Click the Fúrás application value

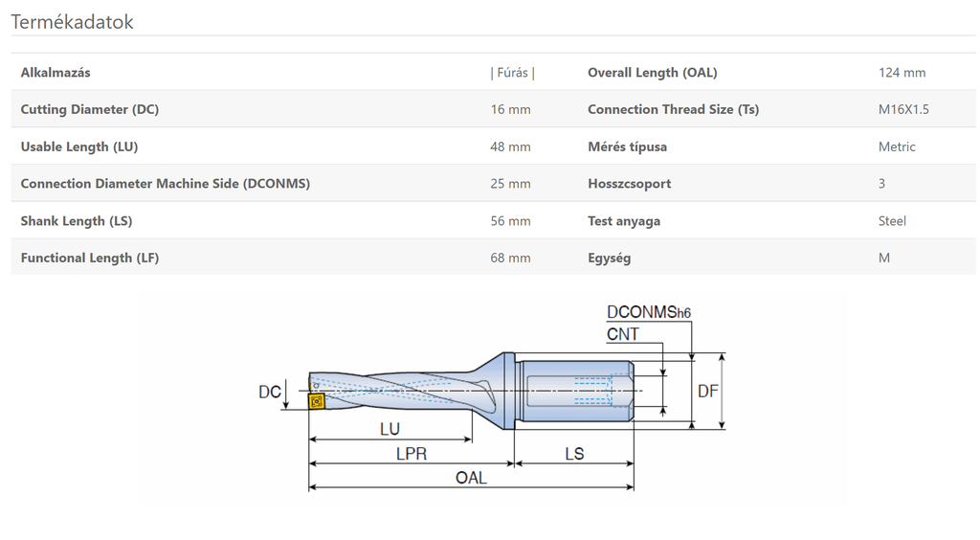pos(513,73)
